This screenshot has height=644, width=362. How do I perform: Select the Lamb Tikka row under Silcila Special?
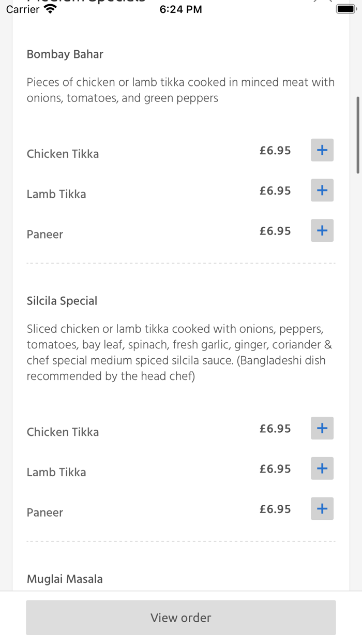pyautogui.click(x=56, y=472)
